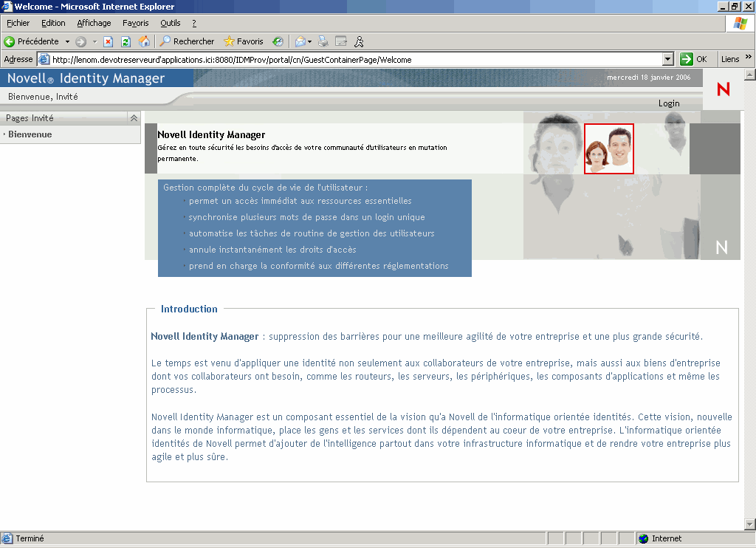This screenshot has width=756, height=548.
Task: Open the Précédente history dropdown arrow
Action: click(x=67, y=41)
